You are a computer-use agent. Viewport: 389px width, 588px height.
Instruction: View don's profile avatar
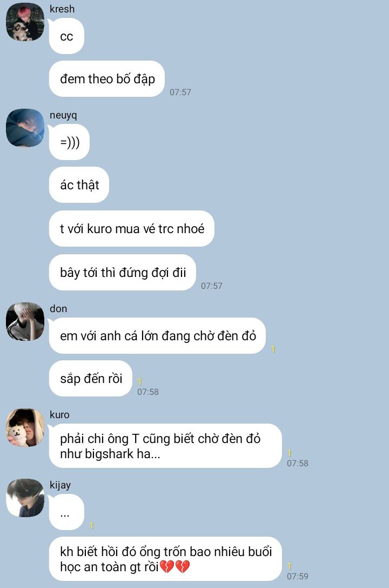[25, 321]
